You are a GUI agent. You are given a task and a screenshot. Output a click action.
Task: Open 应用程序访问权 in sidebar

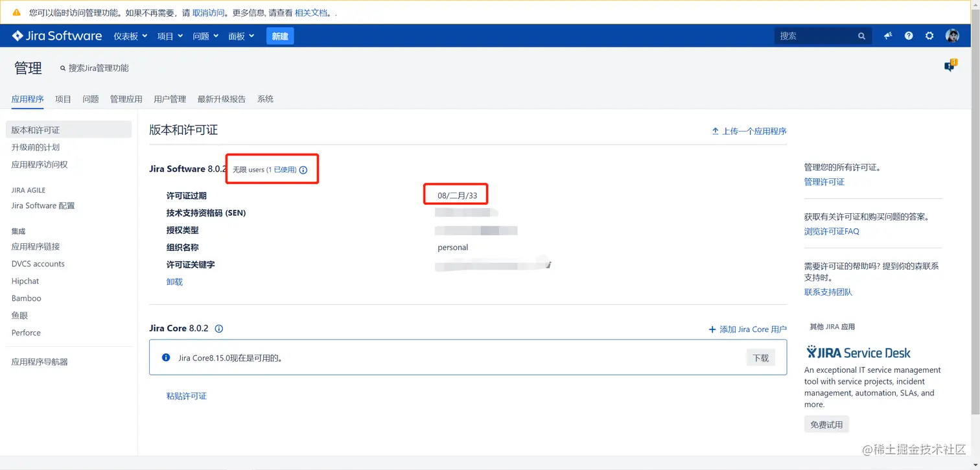click(40, 165)
